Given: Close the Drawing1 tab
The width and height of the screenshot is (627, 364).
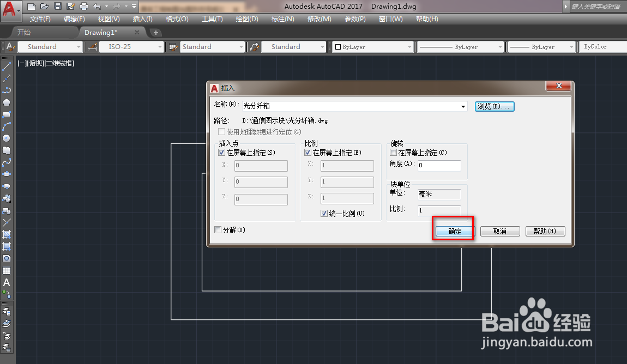Looking at the screenshot, I should click(137, 32).
